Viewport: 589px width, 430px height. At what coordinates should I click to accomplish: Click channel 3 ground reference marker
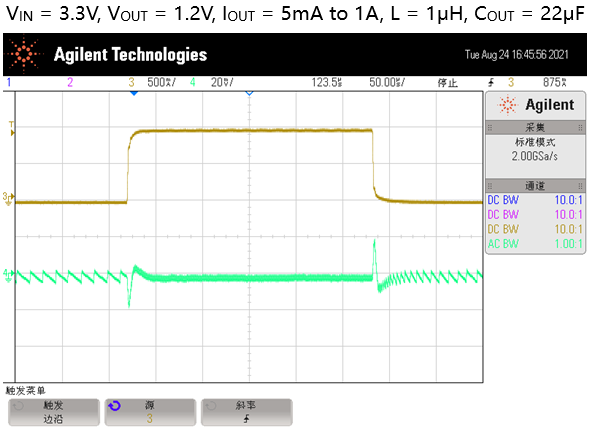click(8, 199)
